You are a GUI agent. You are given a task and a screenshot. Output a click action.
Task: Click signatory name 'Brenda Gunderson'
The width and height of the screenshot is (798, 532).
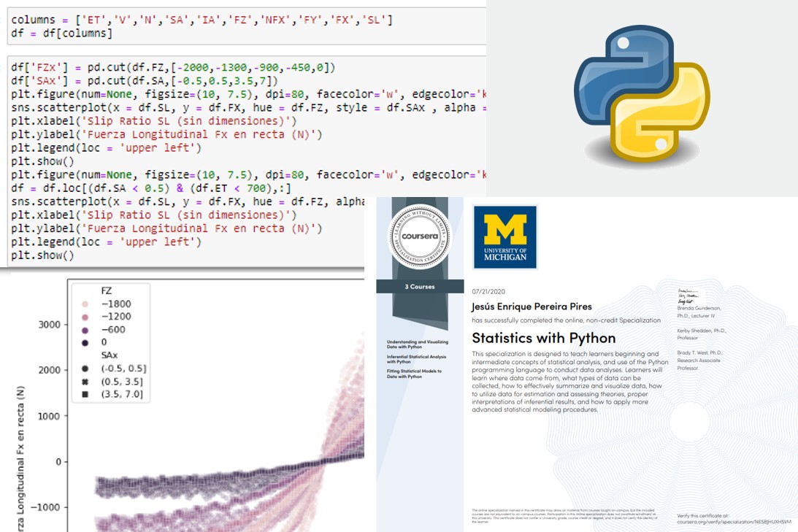click(699, 308)
